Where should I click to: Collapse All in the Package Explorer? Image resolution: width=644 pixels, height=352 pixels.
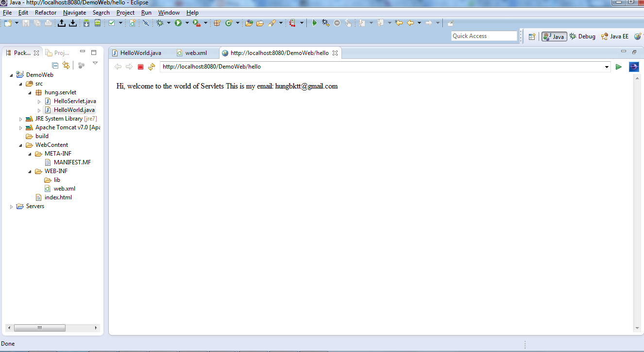click(x=55, y=65)
